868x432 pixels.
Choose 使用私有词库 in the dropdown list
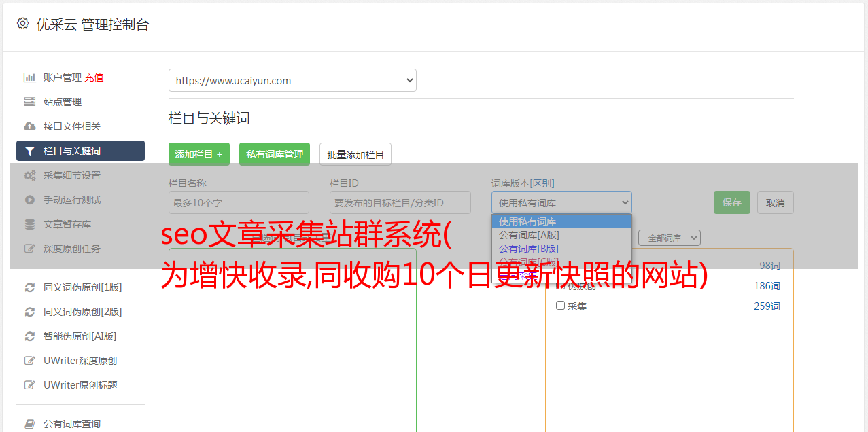[x=561, y=221]
